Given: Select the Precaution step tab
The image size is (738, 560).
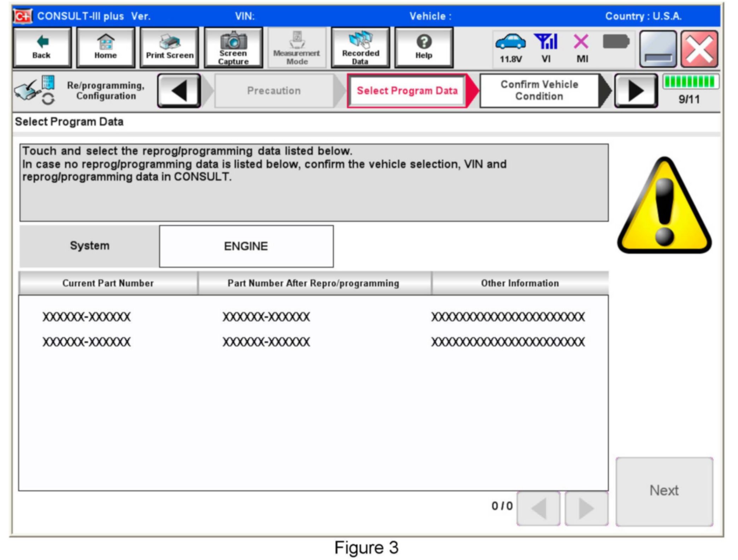Looking at the screenshot, I should click(274, 91).
